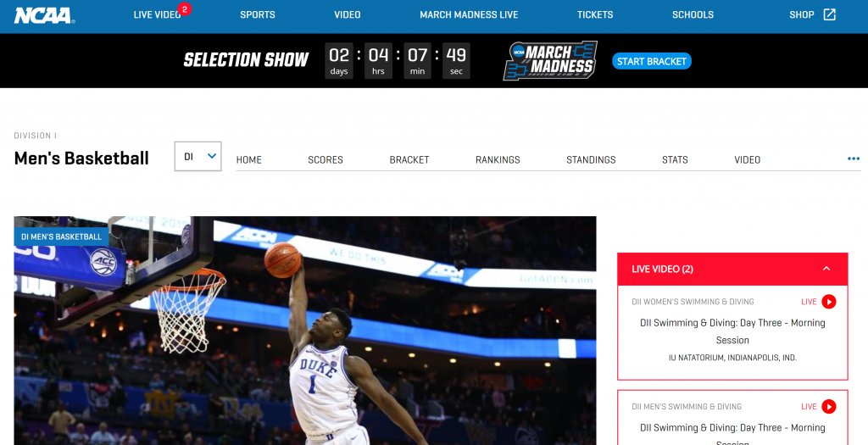Click the DI Men's Basketball tag
Screen dimensions: 868x445
click(x=61, y=236)
